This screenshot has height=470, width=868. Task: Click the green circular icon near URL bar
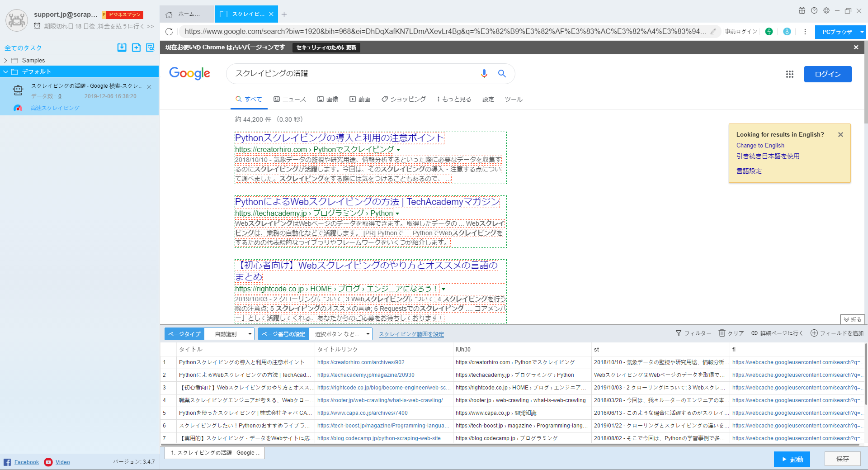pos(769,32)
